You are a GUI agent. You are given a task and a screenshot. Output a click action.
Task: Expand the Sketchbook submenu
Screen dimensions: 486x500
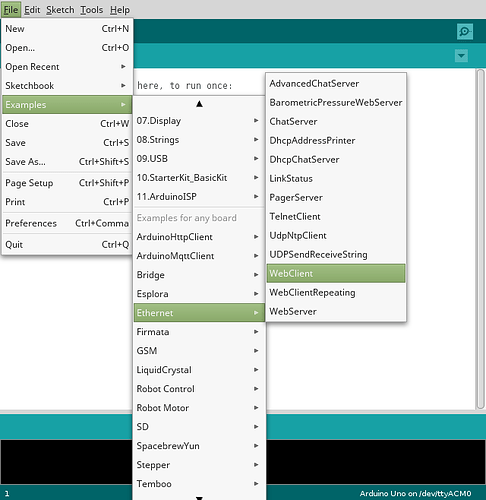[x=67, y=86]
